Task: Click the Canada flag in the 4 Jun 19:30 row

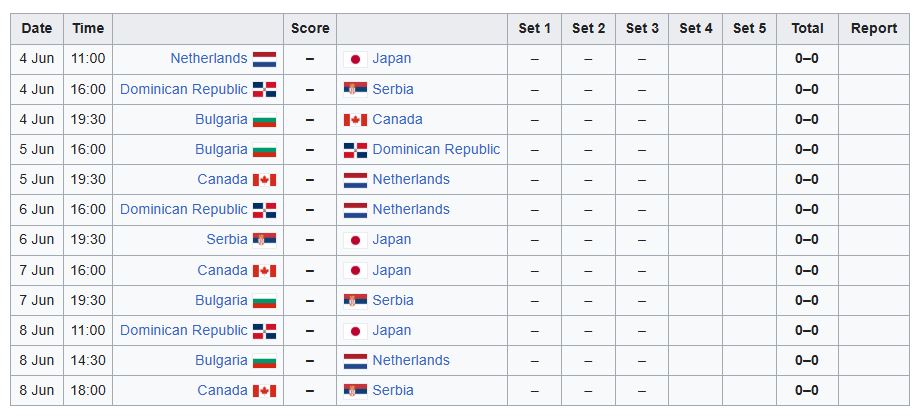Action: (355, 120)
